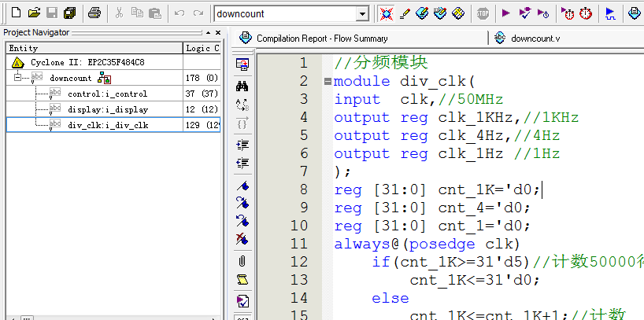Decrease indent in the editor
This screenshot has width=644, height=320.
click(242, 163)
